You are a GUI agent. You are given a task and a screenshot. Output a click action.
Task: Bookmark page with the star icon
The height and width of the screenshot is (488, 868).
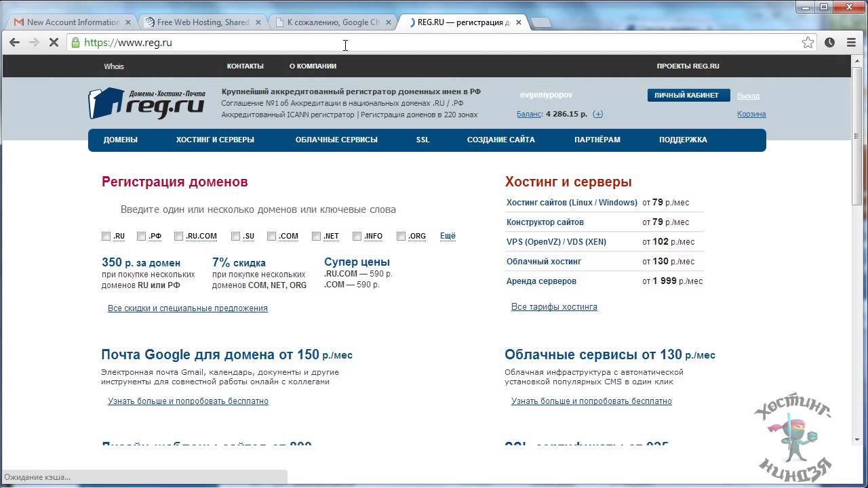click(808, 42)
